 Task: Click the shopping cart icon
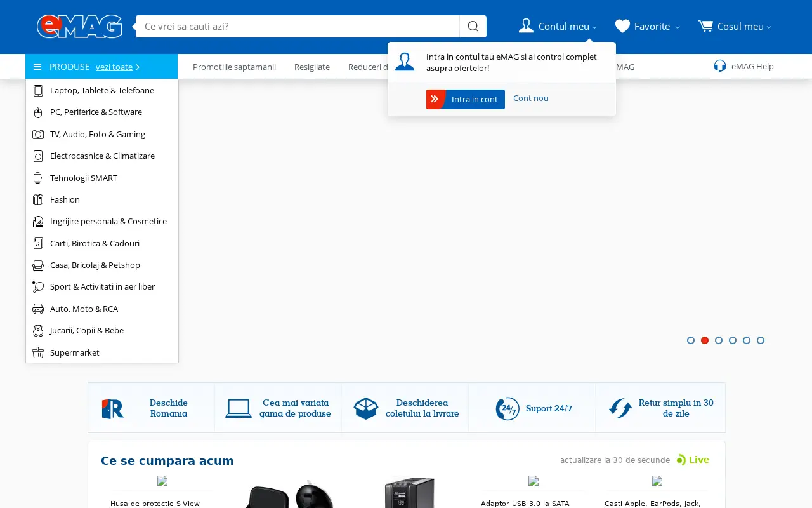(705, 26)
